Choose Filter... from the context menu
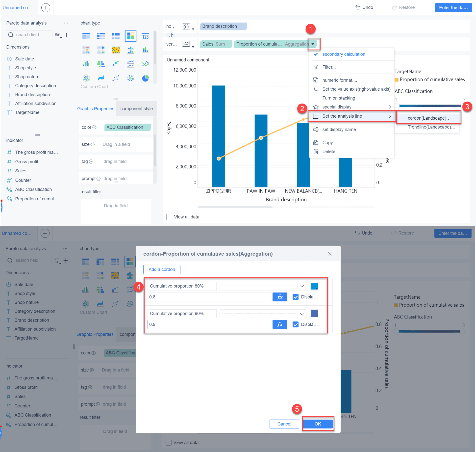The image size is (476, 452). [351, 67]
